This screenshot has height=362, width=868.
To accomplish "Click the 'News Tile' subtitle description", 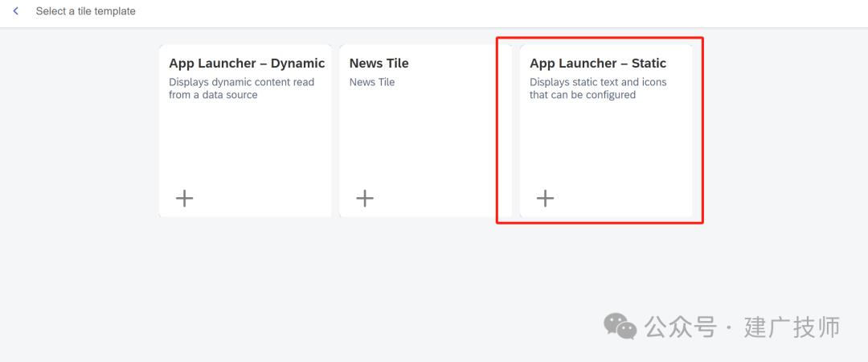I will click(372, 82).
